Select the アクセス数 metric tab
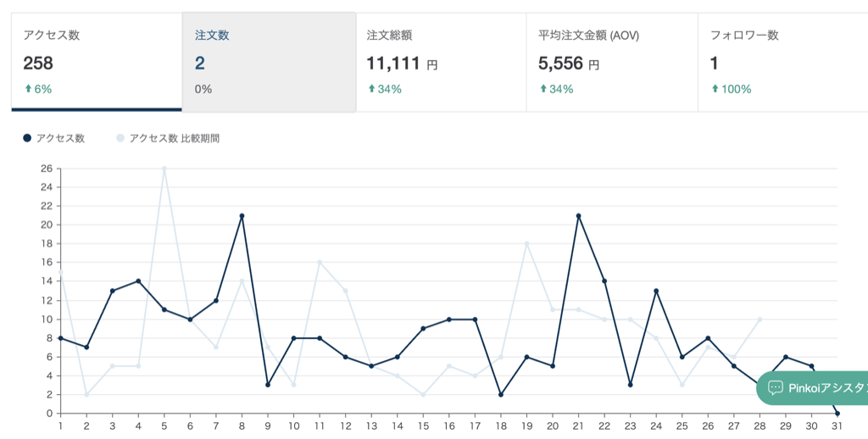The width and height of the screenshot is (868, 439). click(96, 62)
